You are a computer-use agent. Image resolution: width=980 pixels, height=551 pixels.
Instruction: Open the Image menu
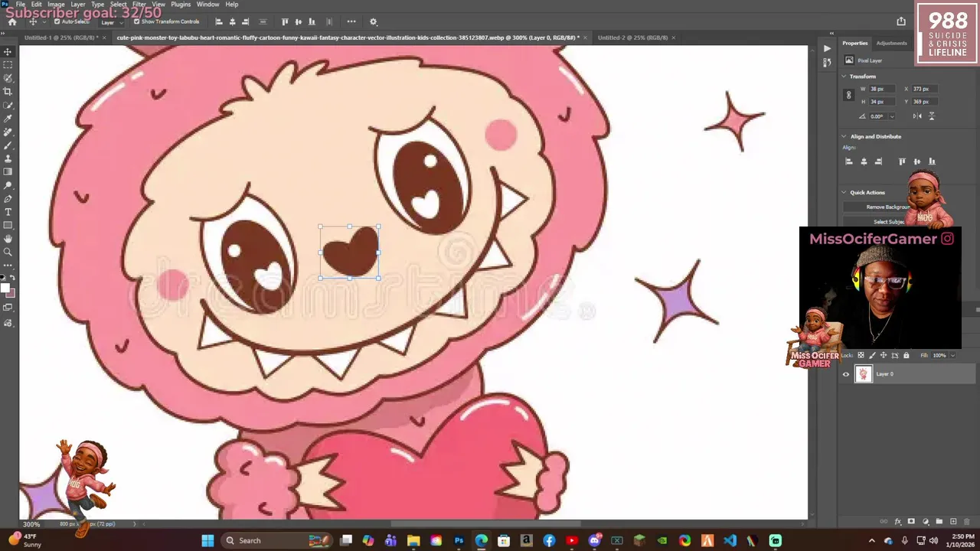56,4
